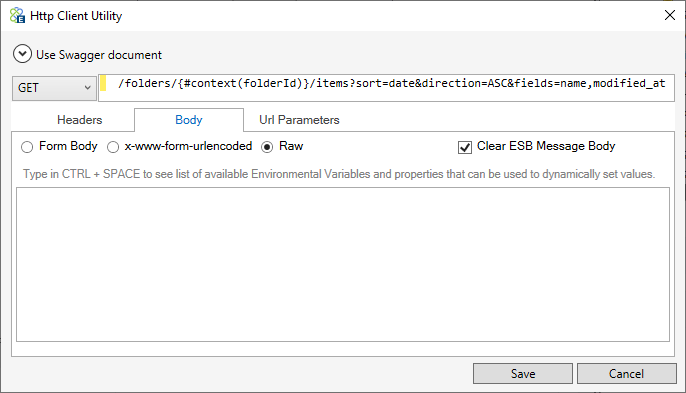Save the HTTP client settings
The width and height of the screenshot is (686, 393).
click(x=523, y=374)
